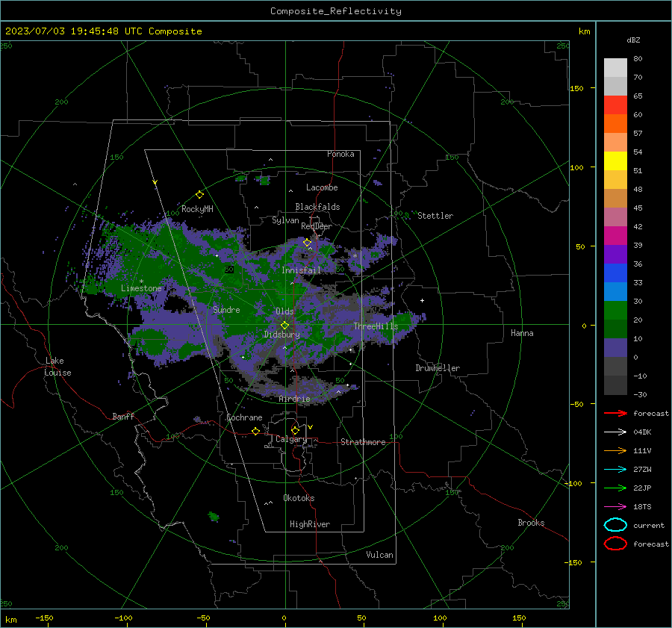Click the Stettler town label
672x628 pixels.
click(435, 216)
